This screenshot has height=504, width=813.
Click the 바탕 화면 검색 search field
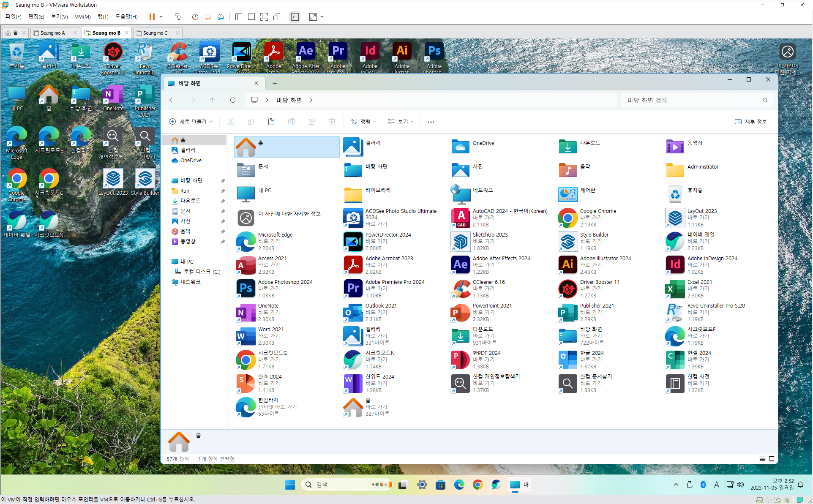(x=693, y=100)
